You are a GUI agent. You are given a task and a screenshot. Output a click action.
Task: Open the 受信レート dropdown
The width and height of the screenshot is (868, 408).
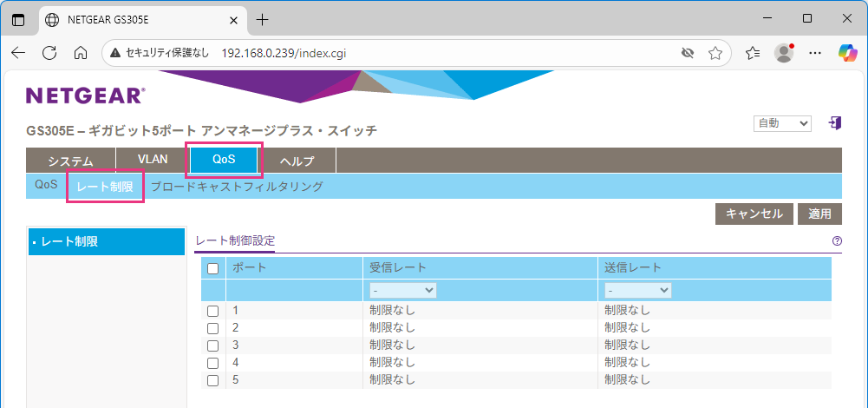coord(402,290)
